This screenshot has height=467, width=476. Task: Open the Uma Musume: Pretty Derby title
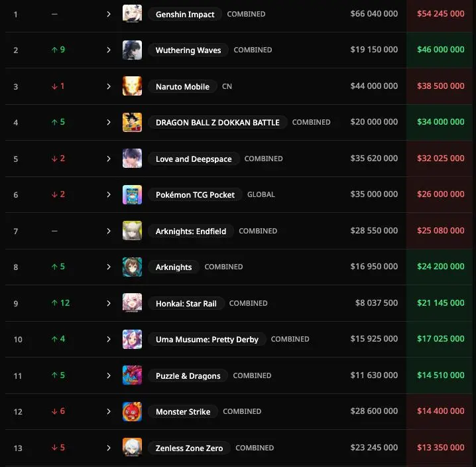pyautogui.click(x=207, y=339)
